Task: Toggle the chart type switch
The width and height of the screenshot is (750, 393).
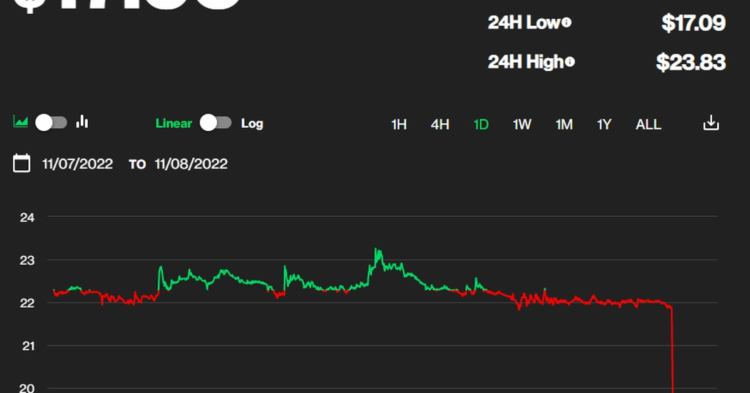Action: 51,123
